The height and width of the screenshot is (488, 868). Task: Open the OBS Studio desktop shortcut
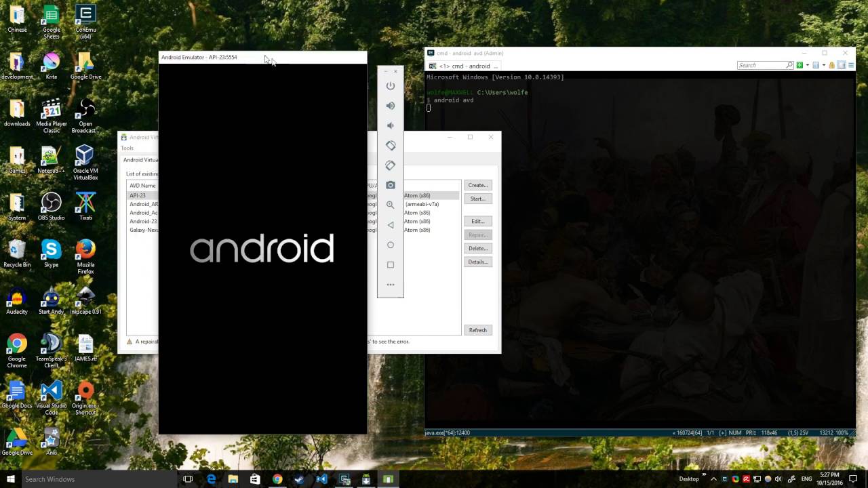pyautogui.click(x=51, y=206)
